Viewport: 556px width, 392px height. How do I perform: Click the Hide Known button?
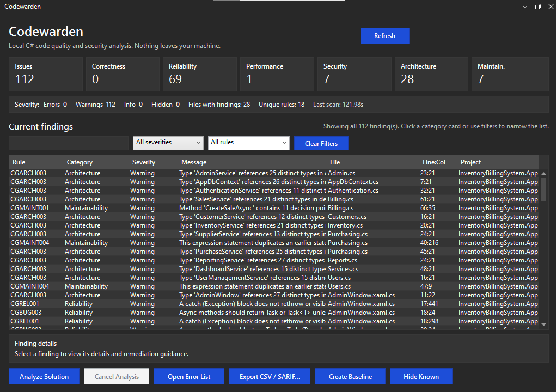[421, 376]
